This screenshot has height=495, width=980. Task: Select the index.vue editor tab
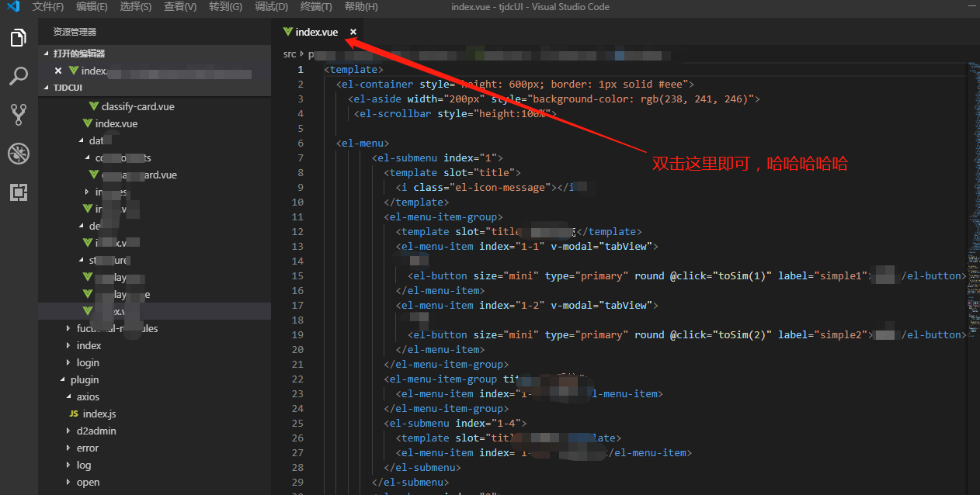317,32
